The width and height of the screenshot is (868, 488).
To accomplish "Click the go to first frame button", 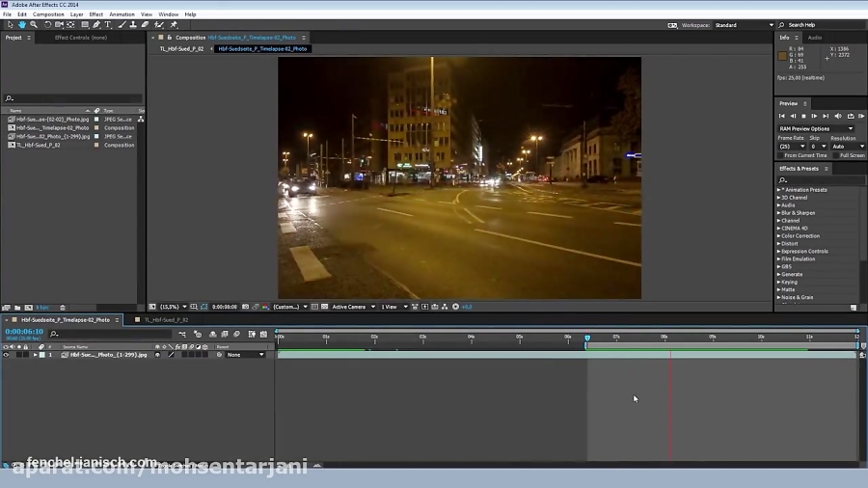I will [781, 116].
